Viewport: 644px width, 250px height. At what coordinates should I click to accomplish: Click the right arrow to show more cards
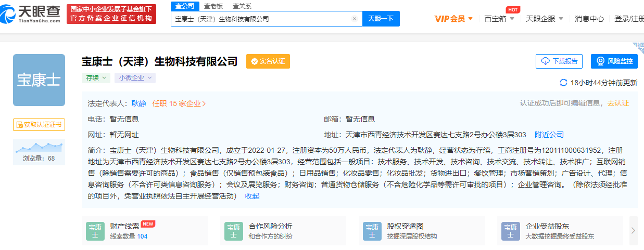(633, 230)
